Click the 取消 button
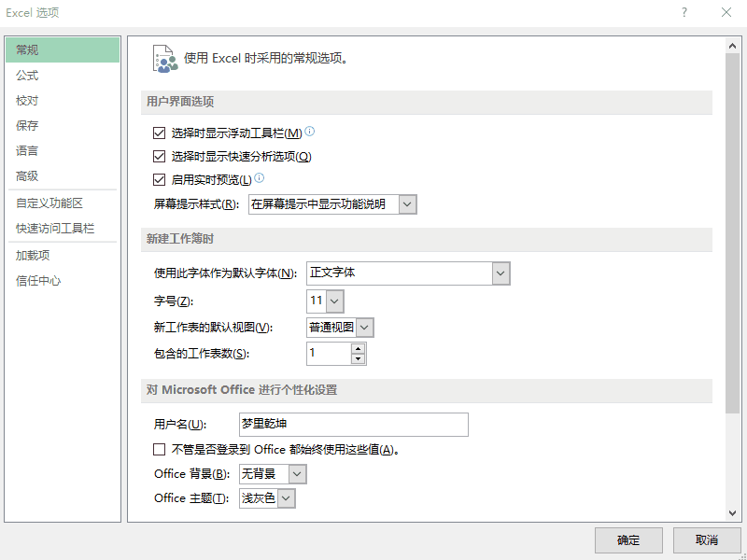The width and height of the screenshot is (747, 560). coord(707,540)
